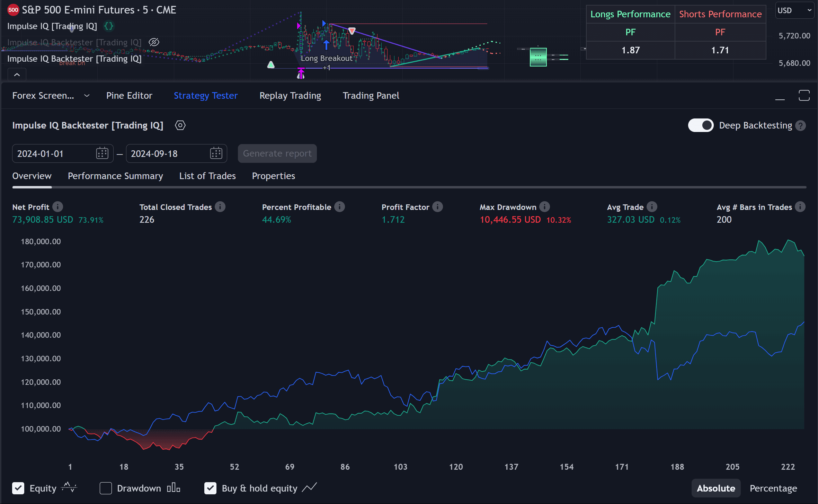Screen dimensions: 818x504
Task: Click the red 500 symbol logo
Action: (x=13, y=10)
